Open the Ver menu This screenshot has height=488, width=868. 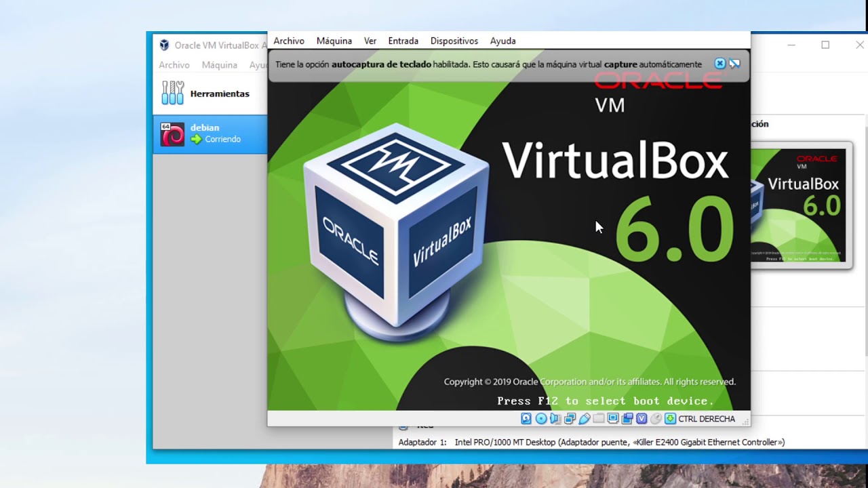(370, 41)
